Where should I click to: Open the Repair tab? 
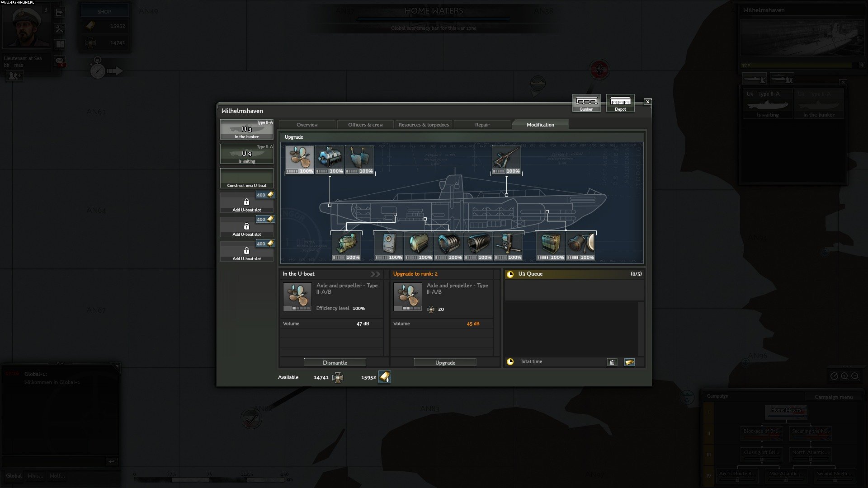tap(482, 125)
